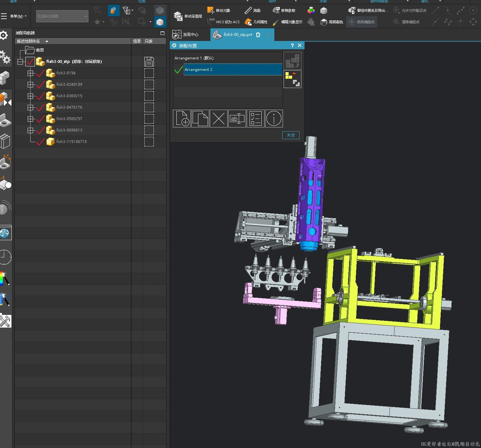Toggle visibility checkmark of fish3-0369215
Image resolution: width=481 pixels, height=448 pixels.
(40, 96)
